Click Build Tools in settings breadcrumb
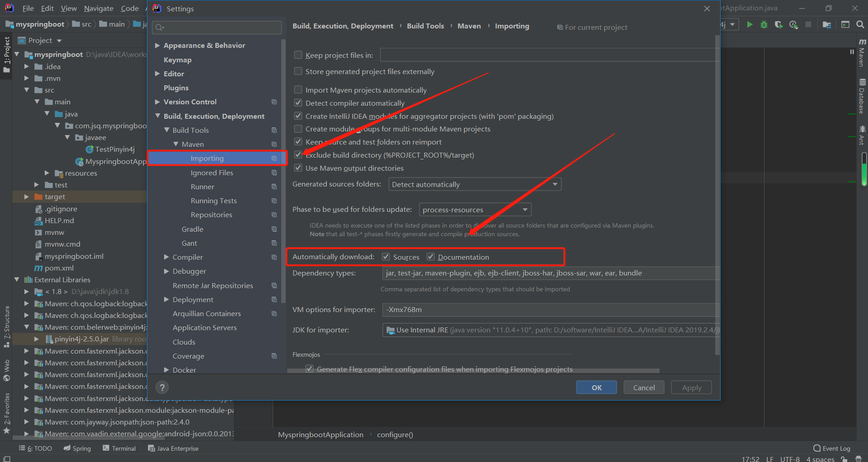 (425, 26)
